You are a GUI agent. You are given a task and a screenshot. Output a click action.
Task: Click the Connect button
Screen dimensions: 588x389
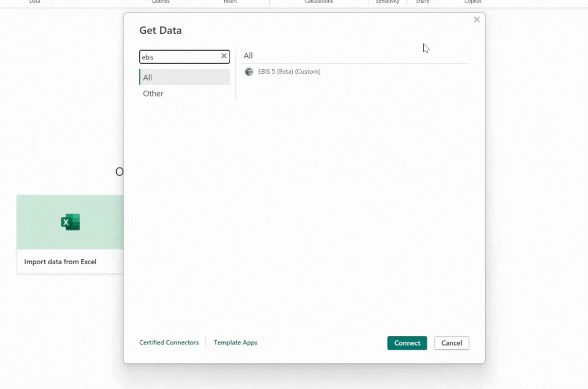407,343
